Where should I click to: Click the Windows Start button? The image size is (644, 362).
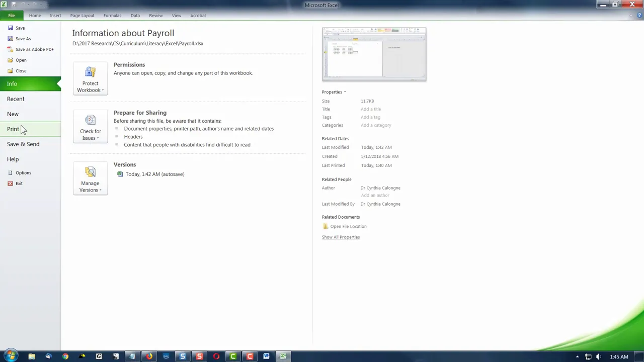point(11,356)
